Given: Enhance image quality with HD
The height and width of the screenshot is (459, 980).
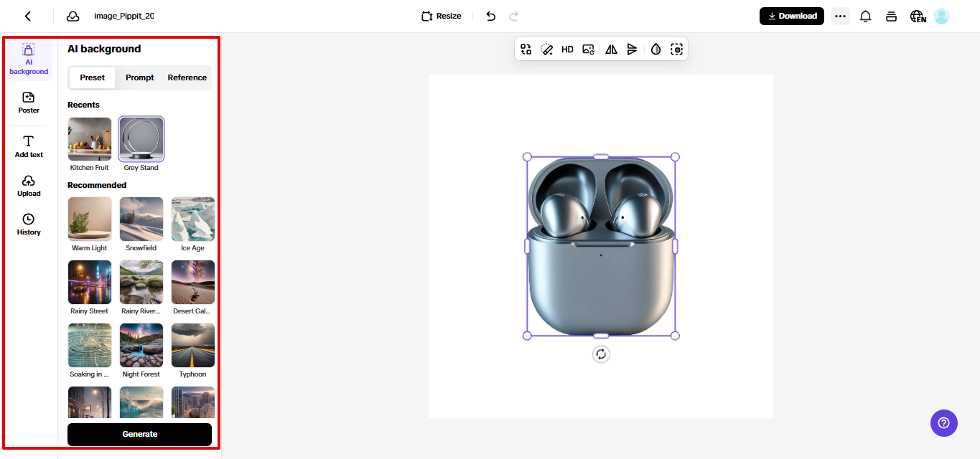Looking at the screenshot, I should [567, 49].
